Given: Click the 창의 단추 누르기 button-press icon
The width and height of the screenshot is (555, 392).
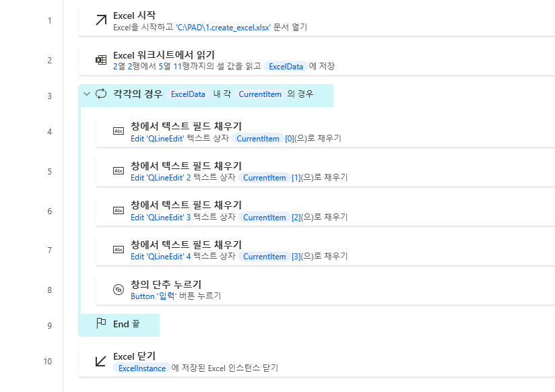Looking at the screenshot, I should coord(119,289).
